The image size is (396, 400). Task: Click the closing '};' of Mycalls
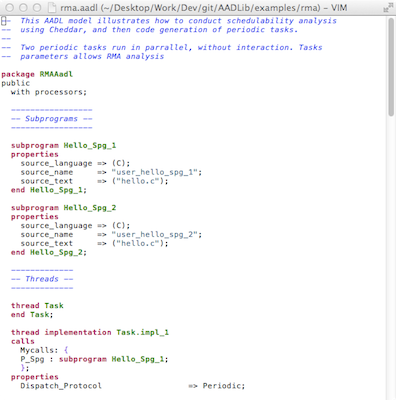(25, 368)
